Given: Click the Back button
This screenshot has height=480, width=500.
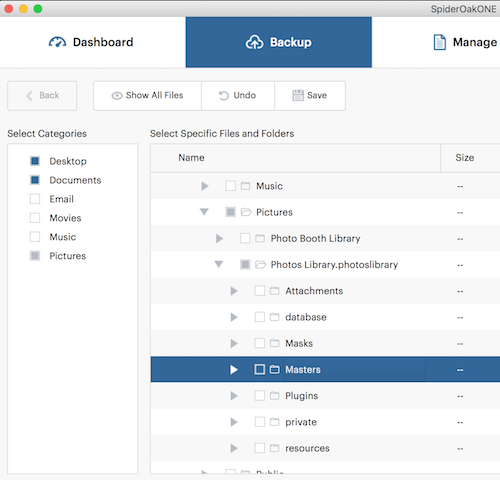Looking at the screenshot, I should pyautogui.click(x=42, y=96).
